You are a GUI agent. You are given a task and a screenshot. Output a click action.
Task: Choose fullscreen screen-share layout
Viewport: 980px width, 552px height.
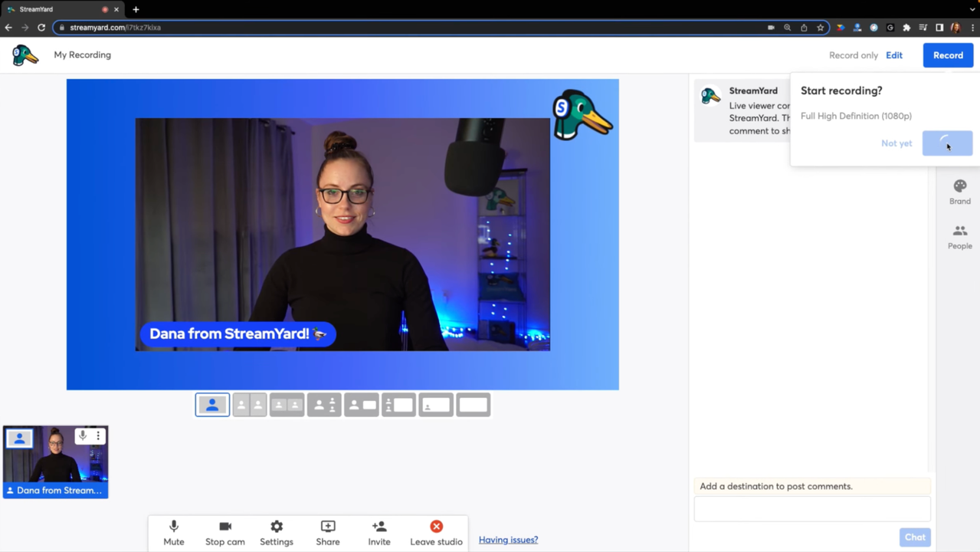coord(474,405)
